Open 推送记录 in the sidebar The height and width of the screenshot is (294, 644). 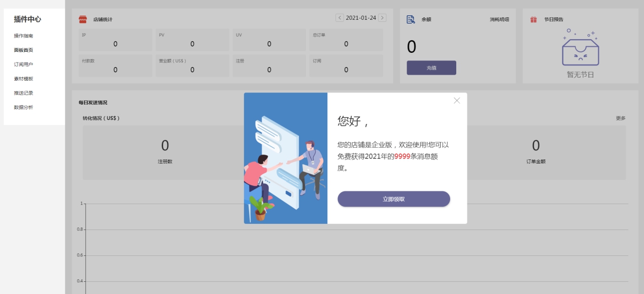[x=23, y=93]
